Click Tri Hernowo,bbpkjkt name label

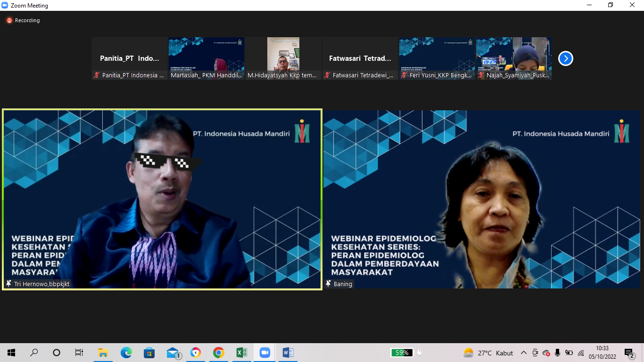click(41, 284)
